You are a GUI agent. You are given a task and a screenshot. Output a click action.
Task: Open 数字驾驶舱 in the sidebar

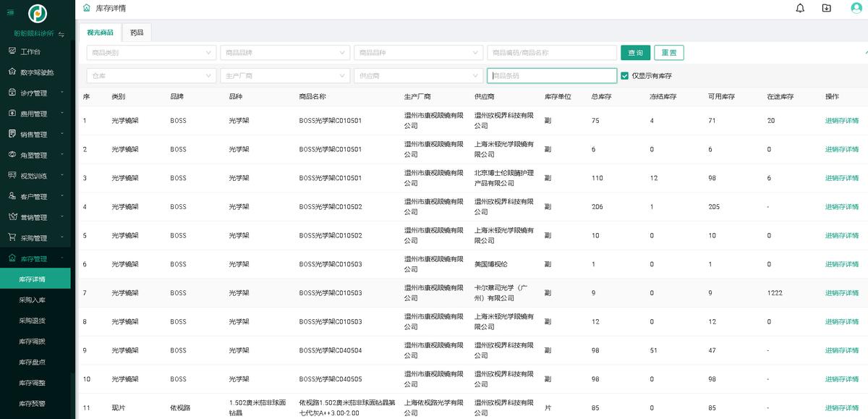[36, 72]
